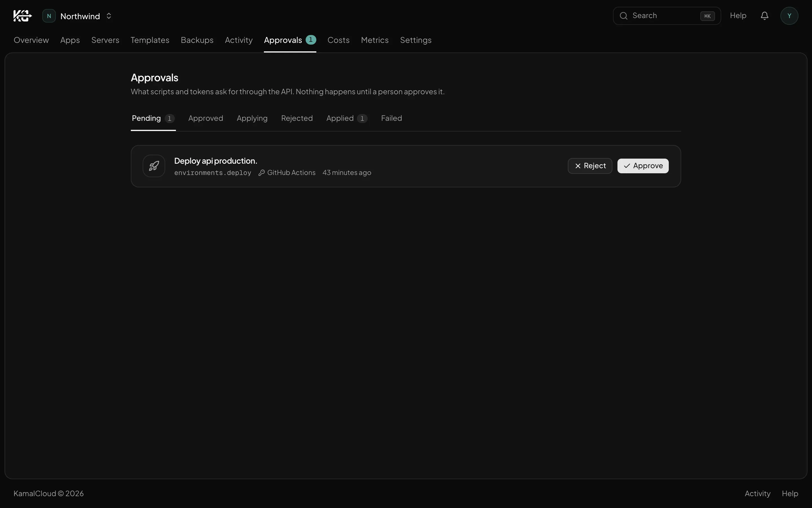
Task: Open the Backups tab
Action: (197, 40)
